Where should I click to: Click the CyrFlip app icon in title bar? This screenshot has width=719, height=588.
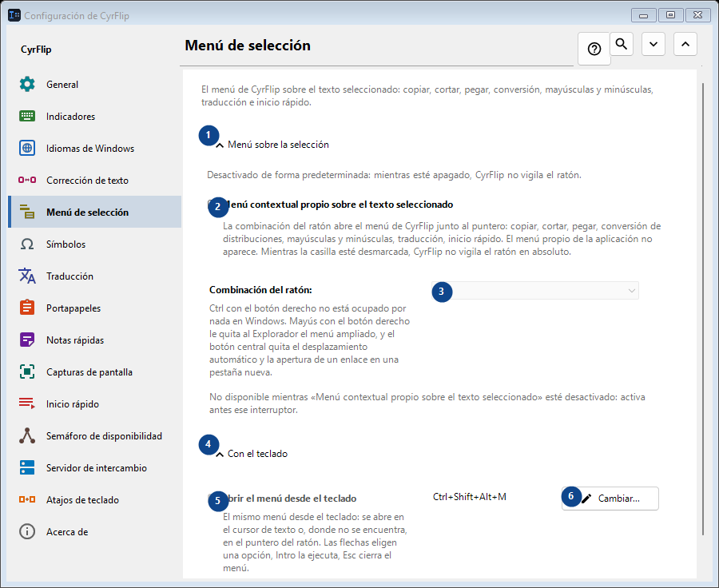(14, 15)
